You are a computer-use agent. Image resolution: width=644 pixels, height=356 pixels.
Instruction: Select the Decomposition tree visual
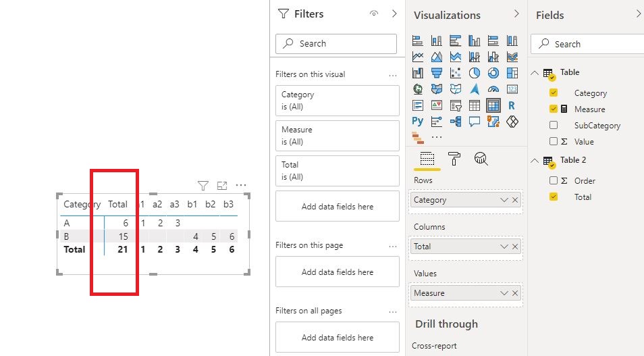point(456,122)
